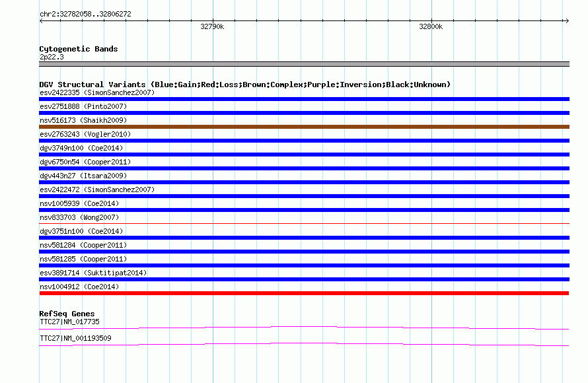
Task: Select the blue nsv581284 variant bar
Action: pos(304,252)
